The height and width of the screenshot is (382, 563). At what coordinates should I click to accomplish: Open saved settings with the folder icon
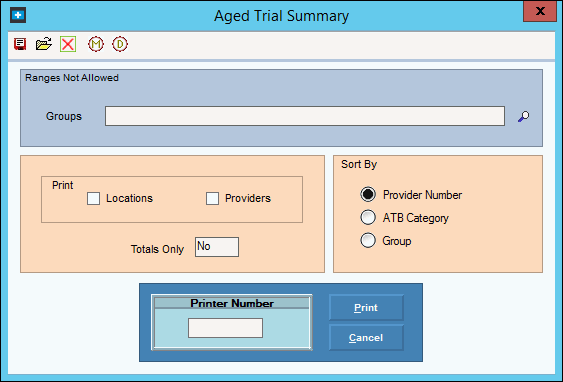click(44, 44)
